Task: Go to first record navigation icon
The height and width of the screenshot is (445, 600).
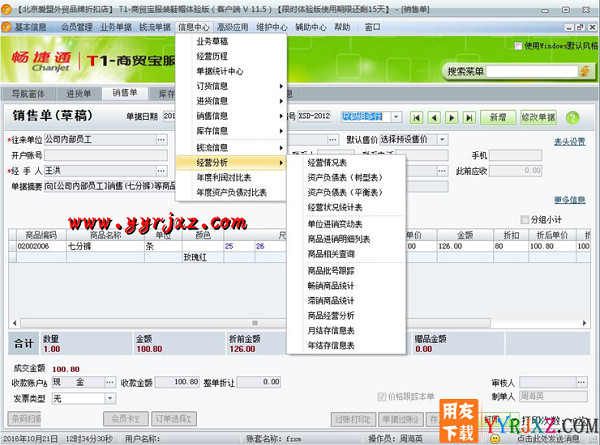Action: pos(417,117)
